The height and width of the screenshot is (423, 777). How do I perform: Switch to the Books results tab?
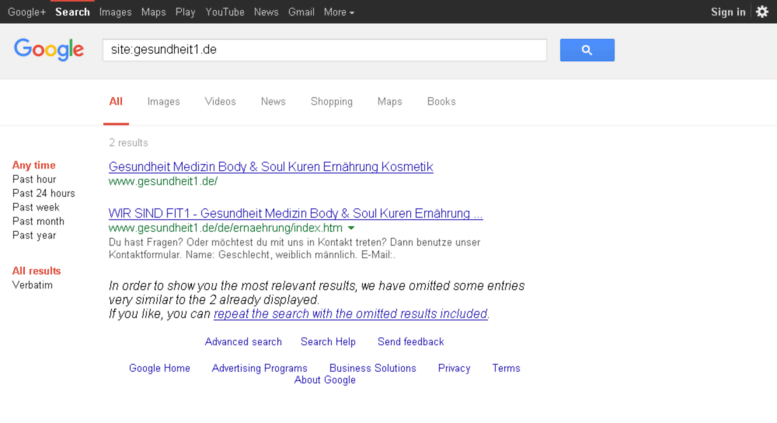442,102
